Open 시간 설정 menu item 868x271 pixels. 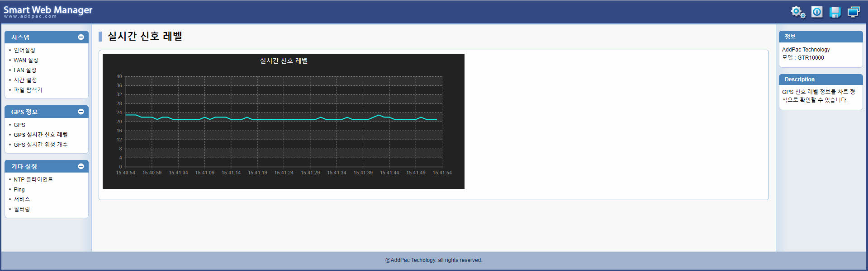coord(25,80)
